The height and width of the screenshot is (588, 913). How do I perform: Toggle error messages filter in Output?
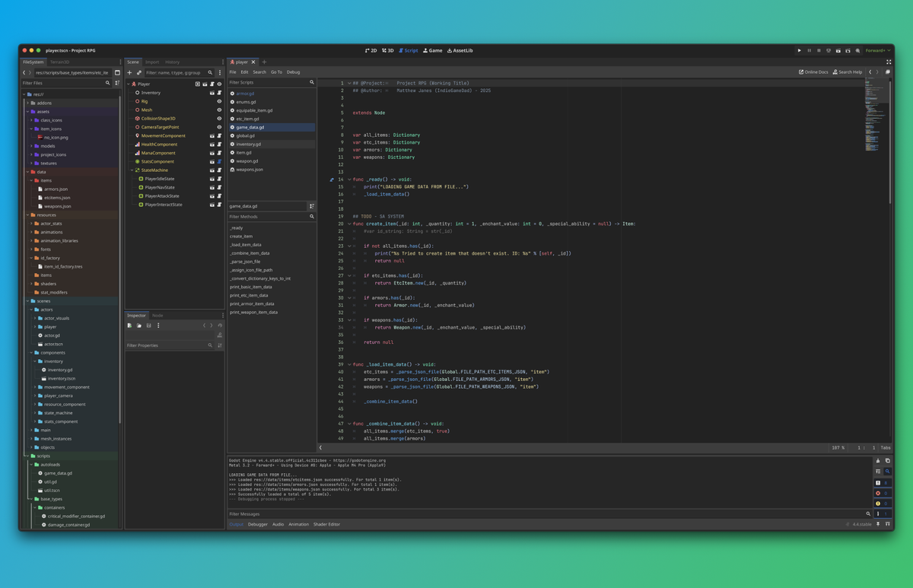pos(883,493)
